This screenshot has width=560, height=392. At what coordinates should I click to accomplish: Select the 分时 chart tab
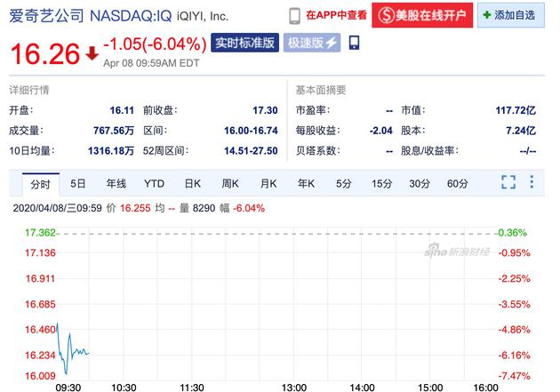point(40,185)
